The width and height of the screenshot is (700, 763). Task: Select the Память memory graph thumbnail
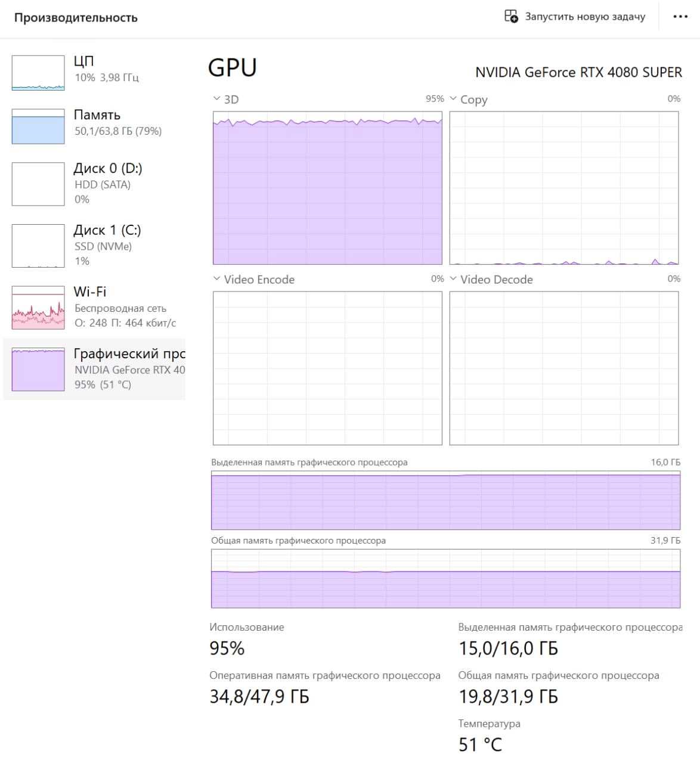38,126
